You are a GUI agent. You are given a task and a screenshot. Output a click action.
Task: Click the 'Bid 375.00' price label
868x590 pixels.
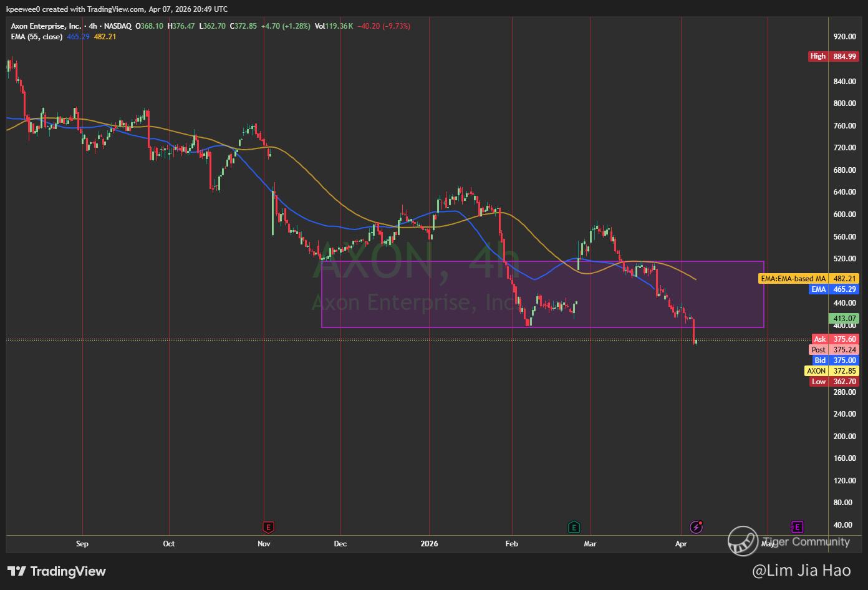835,360
